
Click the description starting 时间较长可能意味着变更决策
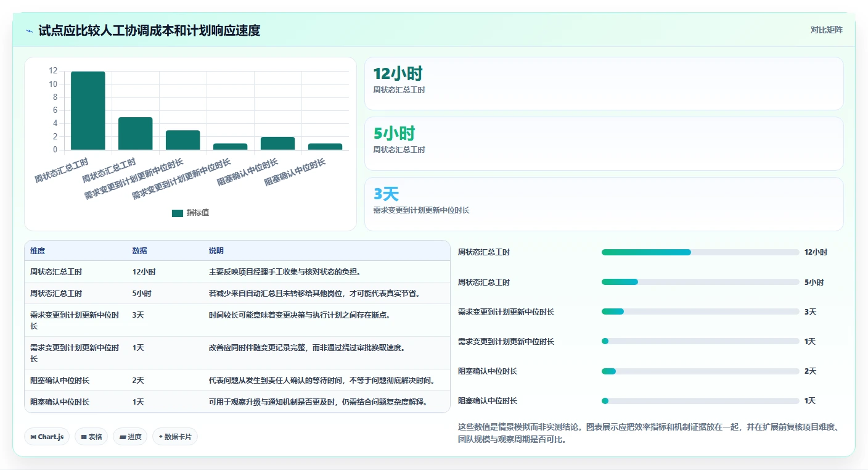(300, 315)
